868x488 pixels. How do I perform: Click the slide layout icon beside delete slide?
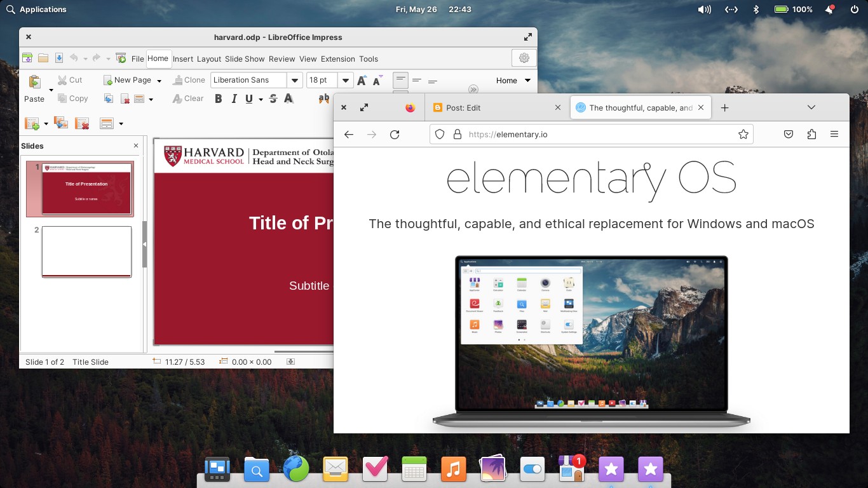[139, 98]
